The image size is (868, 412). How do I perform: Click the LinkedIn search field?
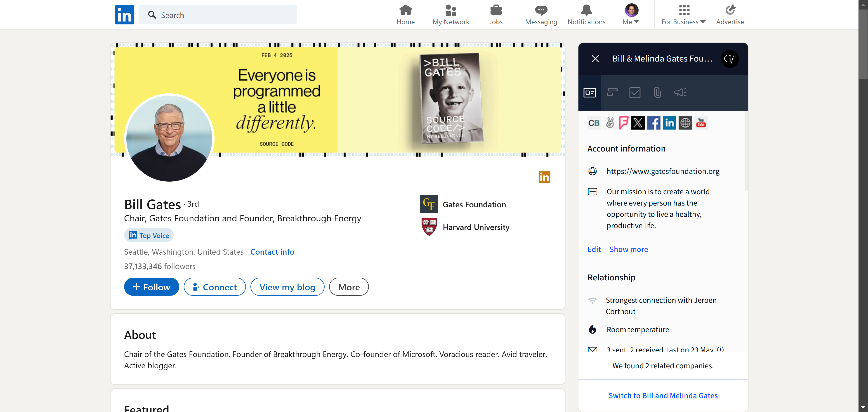(222, 15)
